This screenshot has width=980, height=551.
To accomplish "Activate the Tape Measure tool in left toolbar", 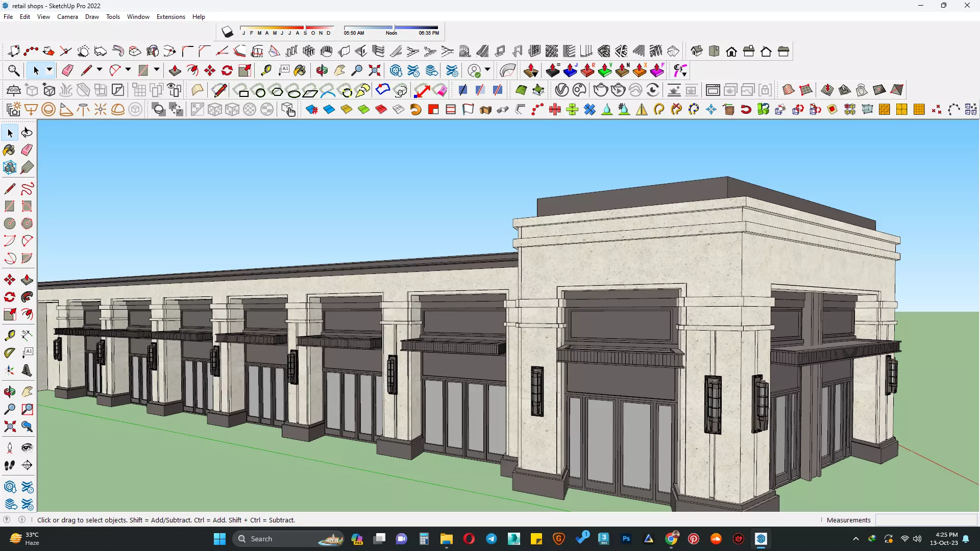I will click(9, 335).
